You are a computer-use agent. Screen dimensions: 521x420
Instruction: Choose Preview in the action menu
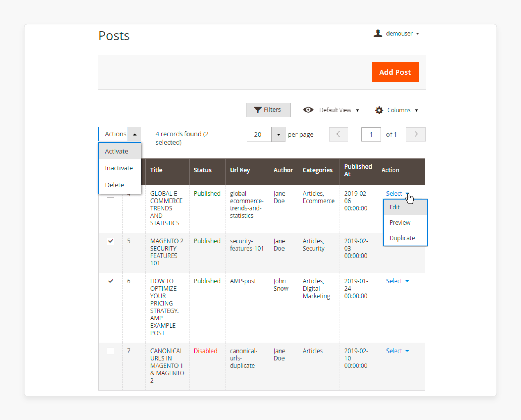[405, 223]
